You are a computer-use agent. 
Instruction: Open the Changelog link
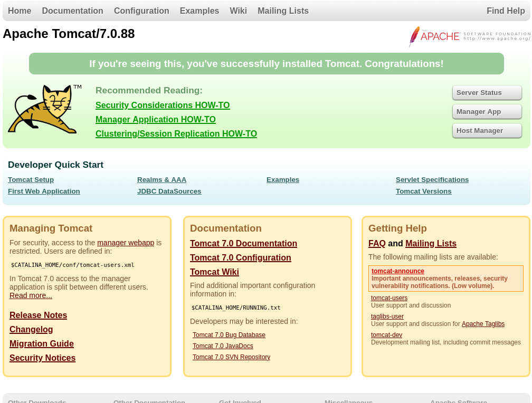tap(31, 330)
